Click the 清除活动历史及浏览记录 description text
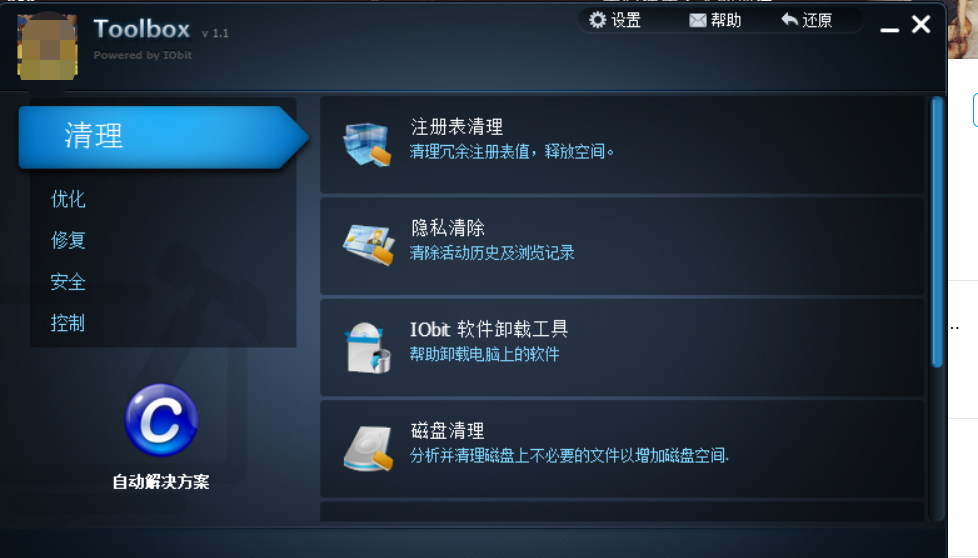The width and height of the screenshot is (978, 558). pos(492,253)
